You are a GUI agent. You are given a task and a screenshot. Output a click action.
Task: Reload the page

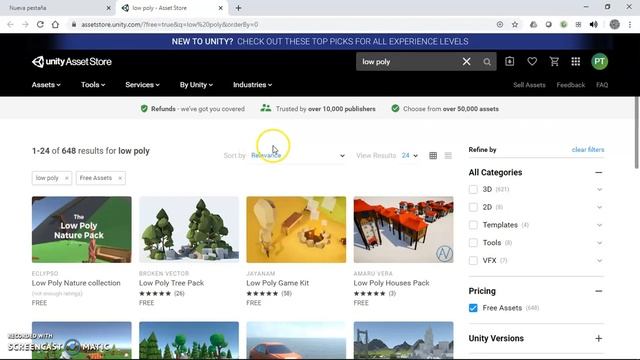[x=40, y=24]
